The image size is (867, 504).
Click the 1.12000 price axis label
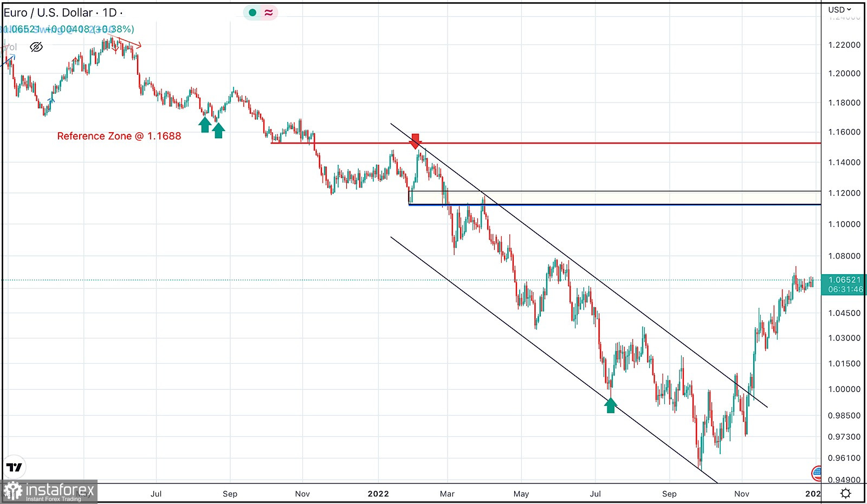(844, 193)
